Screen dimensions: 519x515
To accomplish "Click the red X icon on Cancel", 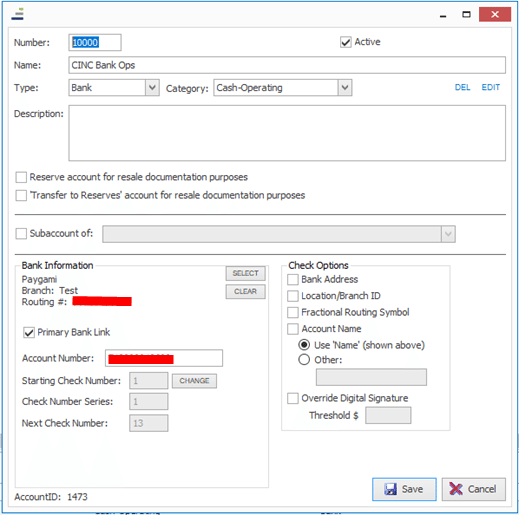I will (456, 489).
